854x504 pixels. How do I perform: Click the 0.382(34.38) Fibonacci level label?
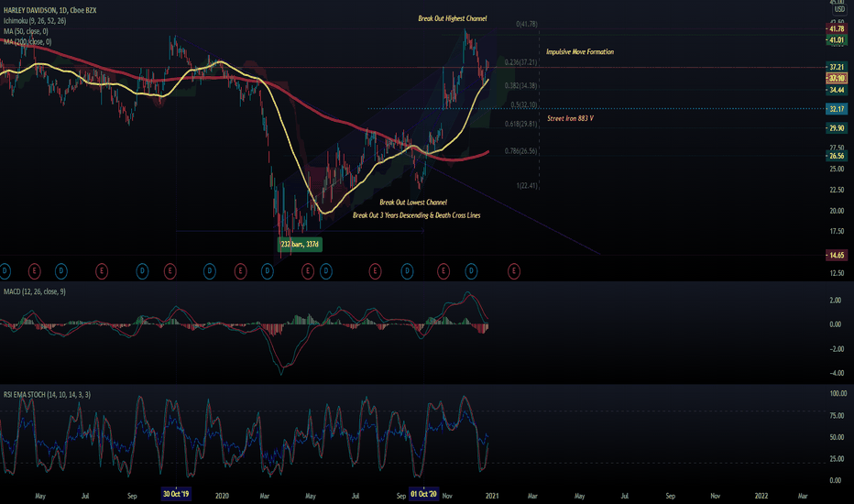[x=520, y=85]
